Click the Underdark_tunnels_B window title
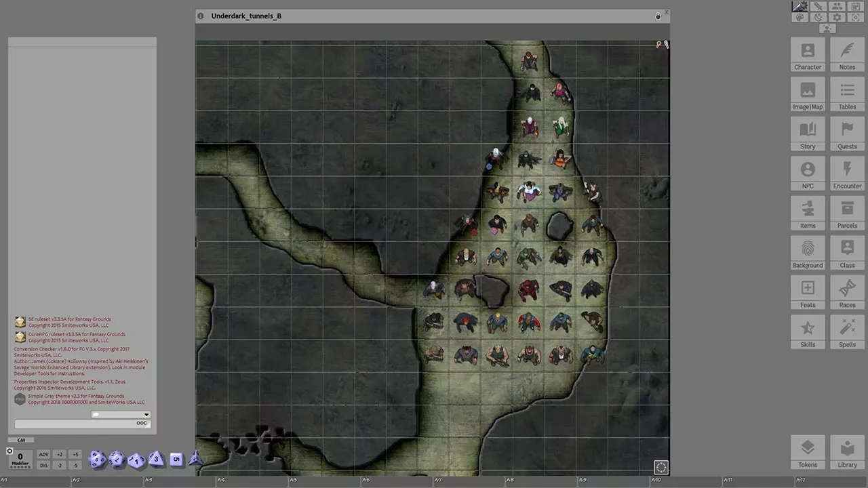This screenshot has width=868, height=488. pyautogui.click(x=246, y=16)
